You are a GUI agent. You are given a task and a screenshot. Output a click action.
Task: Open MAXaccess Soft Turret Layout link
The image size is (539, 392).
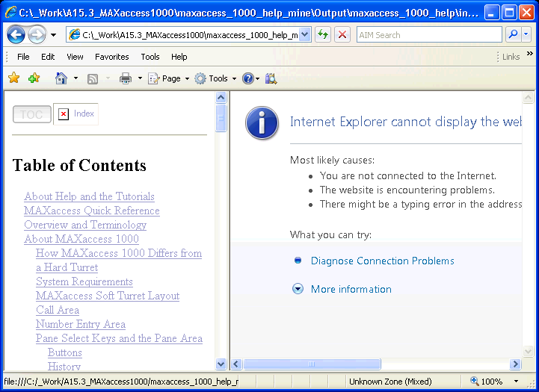pyautogui.click(x=108, y=296)
